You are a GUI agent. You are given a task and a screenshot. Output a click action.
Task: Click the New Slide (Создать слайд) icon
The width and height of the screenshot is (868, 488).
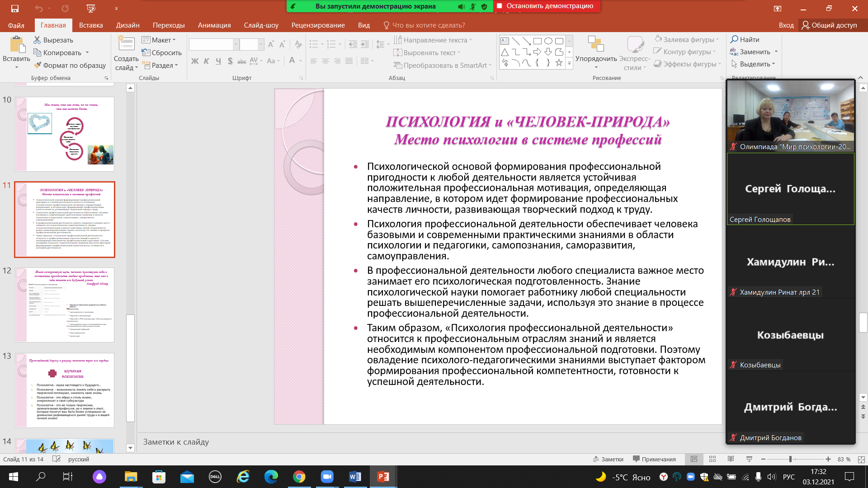(126, 43)
